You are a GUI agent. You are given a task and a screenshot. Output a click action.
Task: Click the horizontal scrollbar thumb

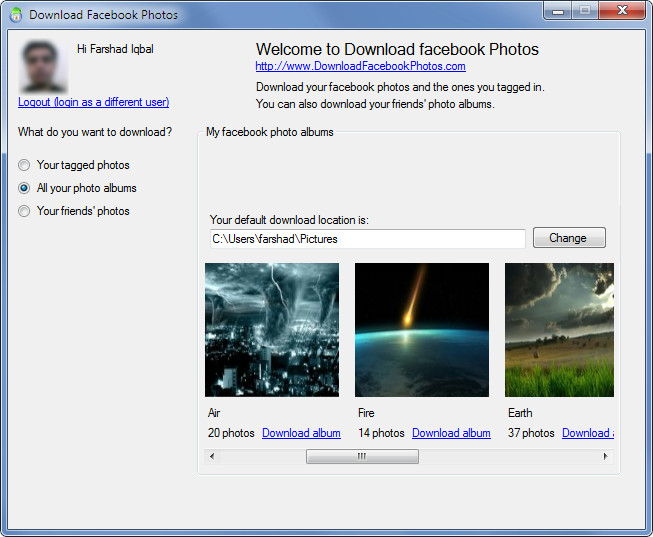click(362, 456)
